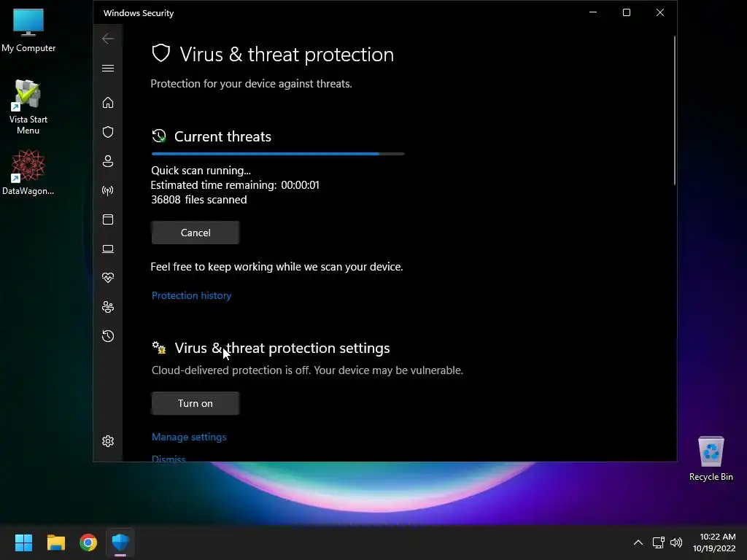Open Device security laptop icon

tap(108, 249)
